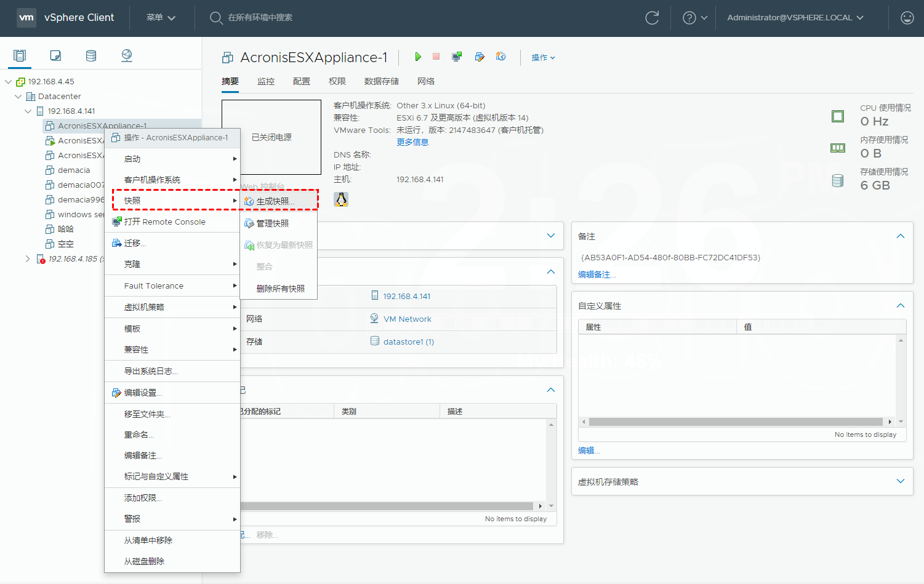Expand the 192.168.4.185 host node
The width and height of the screenshot is (924, 584).
click(x=28, y=259)
